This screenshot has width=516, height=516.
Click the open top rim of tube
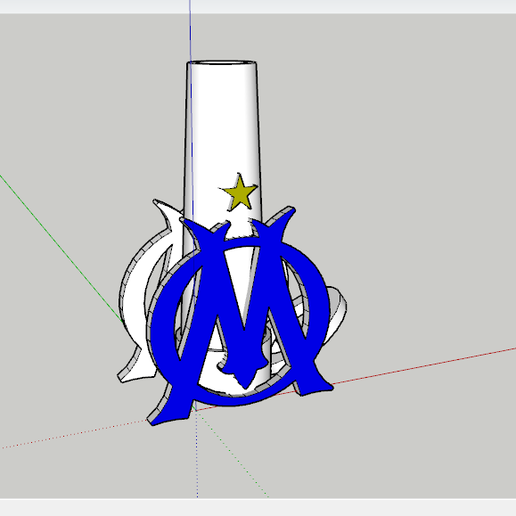pyautogui.click(x=222, y=63)
